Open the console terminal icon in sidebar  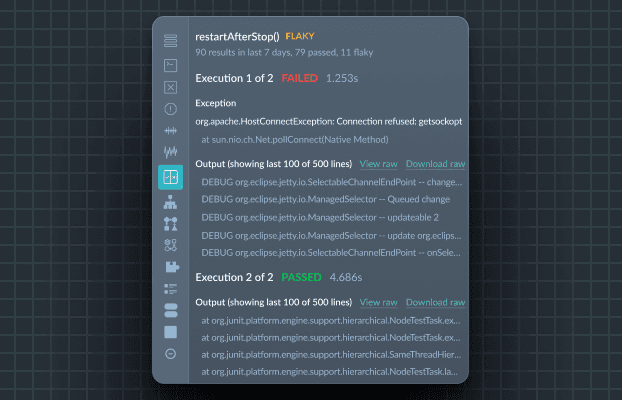(170, 64)
